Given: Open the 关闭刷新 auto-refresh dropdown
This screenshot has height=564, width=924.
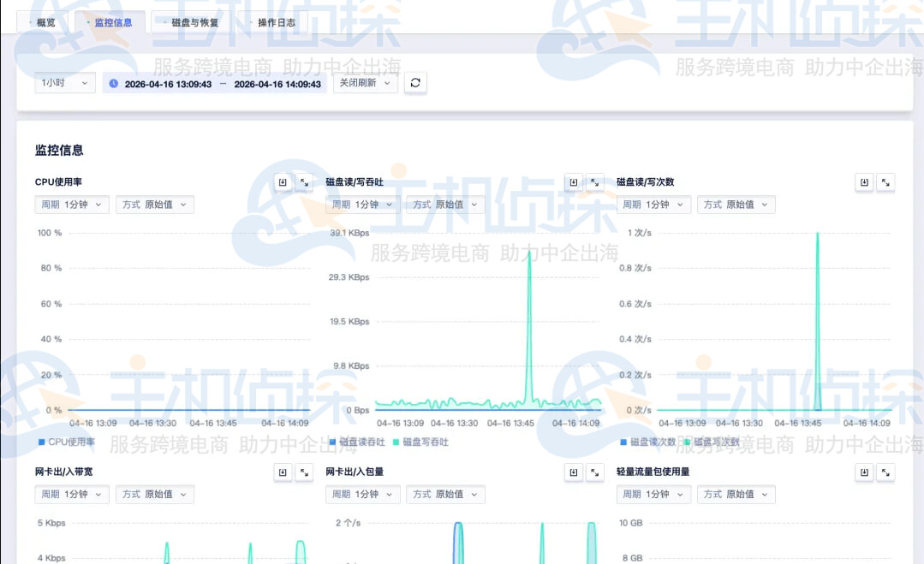Looking at the screenshot, I should point(365,83).
